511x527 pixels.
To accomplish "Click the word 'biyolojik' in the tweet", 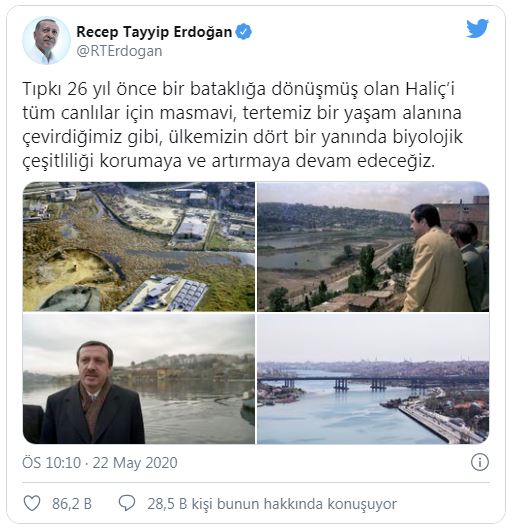I will tap(428, 137).
